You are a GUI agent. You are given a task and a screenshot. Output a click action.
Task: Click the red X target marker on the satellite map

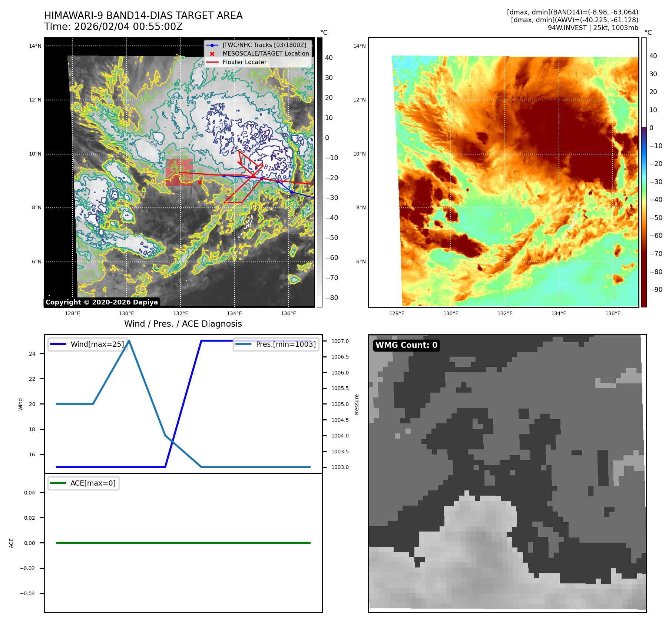pyautogui.click(x=200, y=182)
